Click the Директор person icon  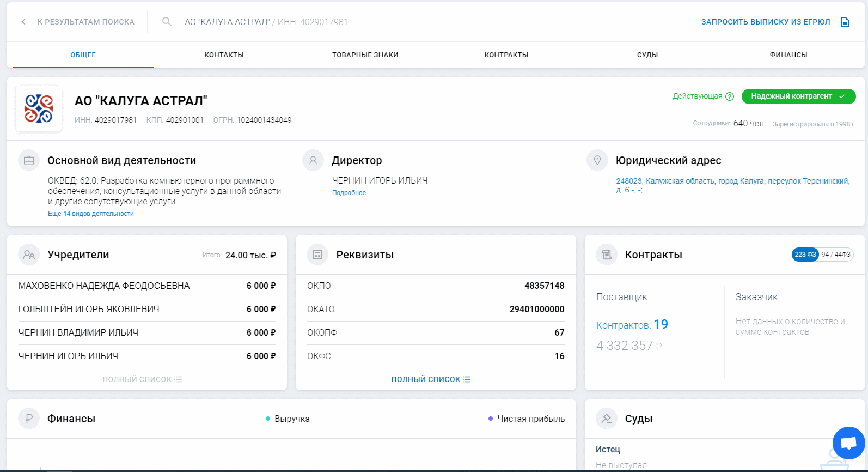point(313,160)
